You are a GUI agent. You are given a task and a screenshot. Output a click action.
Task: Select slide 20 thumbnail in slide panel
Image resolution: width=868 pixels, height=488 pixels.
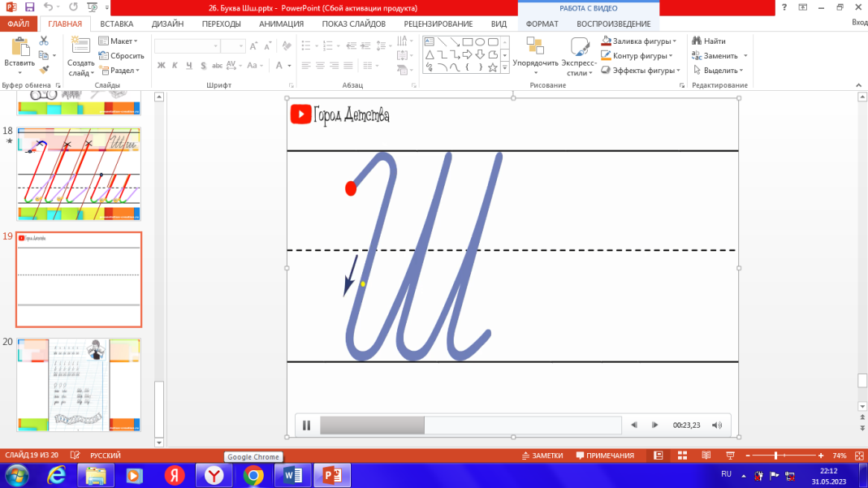[79, 384]
